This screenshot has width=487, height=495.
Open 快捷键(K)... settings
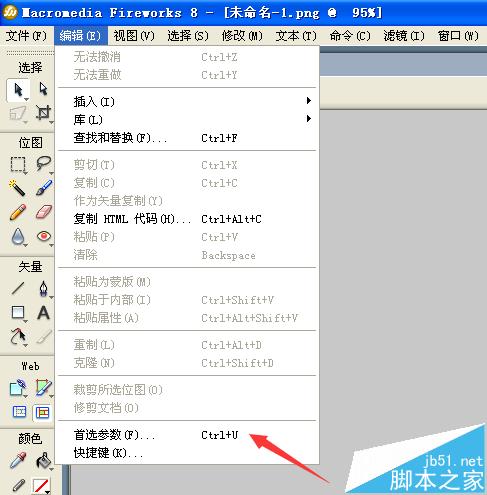(x=187, y=453)
